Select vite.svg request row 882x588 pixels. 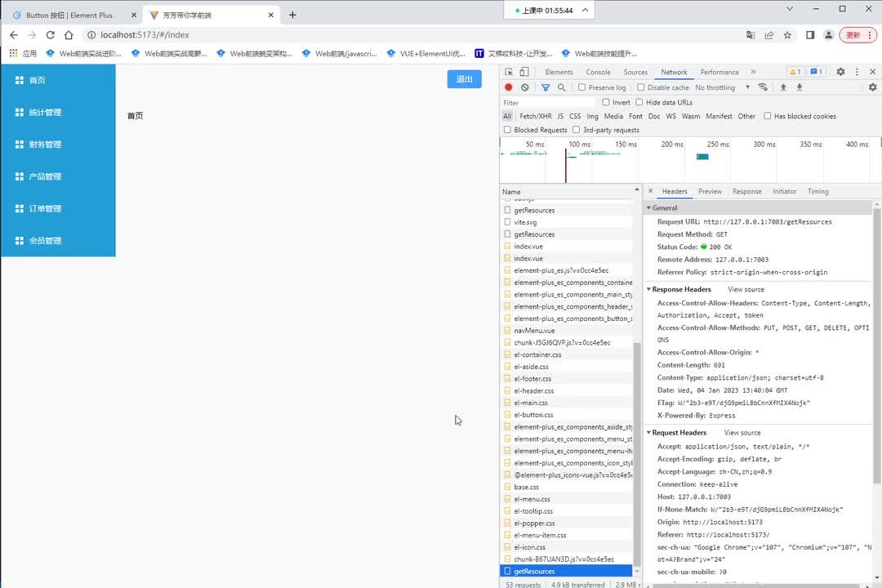pyautogui.click(x=567, y=222)
